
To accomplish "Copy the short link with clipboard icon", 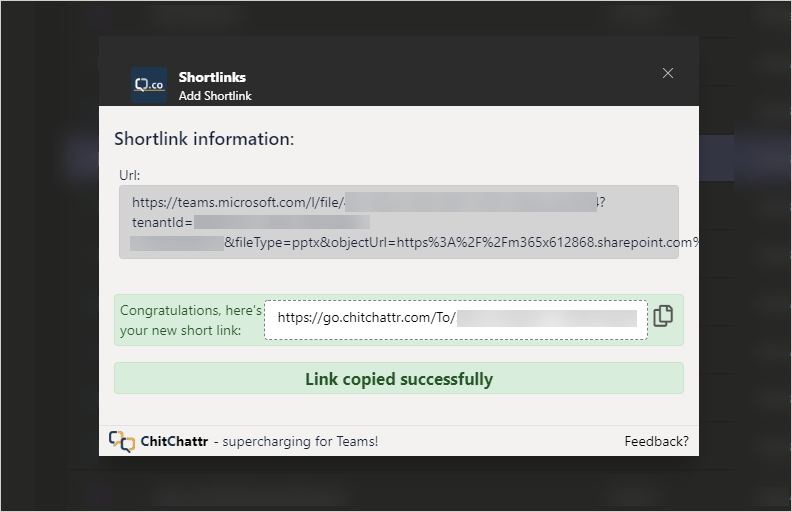I will 663,316.
